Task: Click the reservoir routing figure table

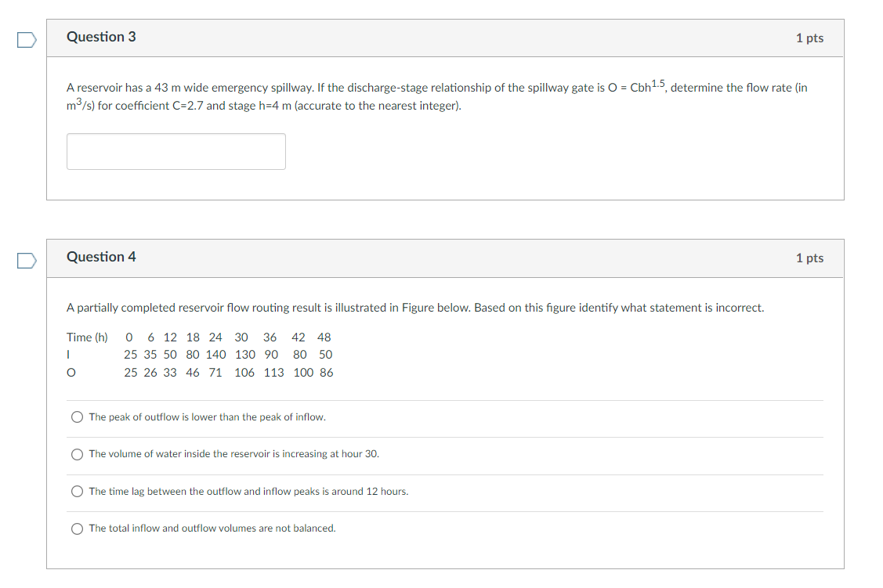Action: [200, 354]
